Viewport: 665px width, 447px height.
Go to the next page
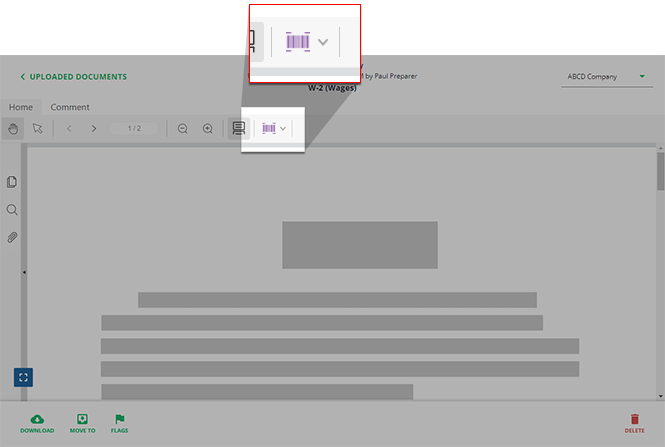(x=94, y=129)
